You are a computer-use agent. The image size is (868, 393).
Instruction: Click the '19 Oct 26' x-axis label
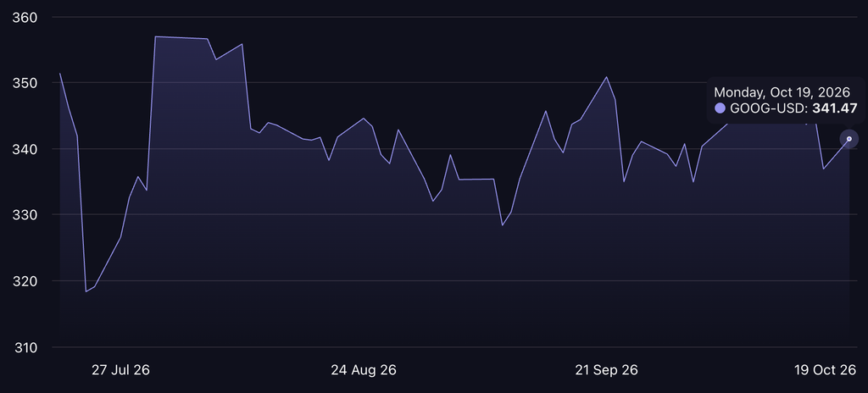point(827,370)
